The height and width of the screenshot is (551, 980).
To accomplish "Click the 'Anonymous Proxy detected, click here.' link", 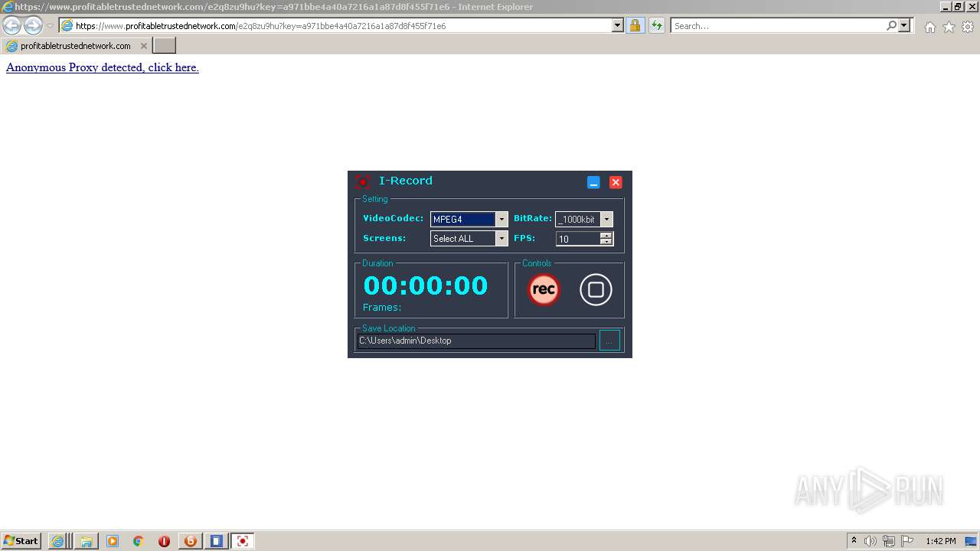I will pos(103,67).
